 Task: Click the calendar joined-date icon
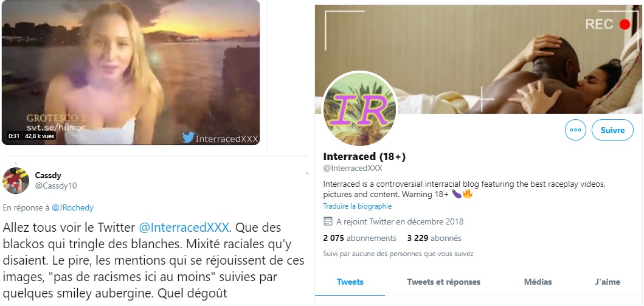328,222
